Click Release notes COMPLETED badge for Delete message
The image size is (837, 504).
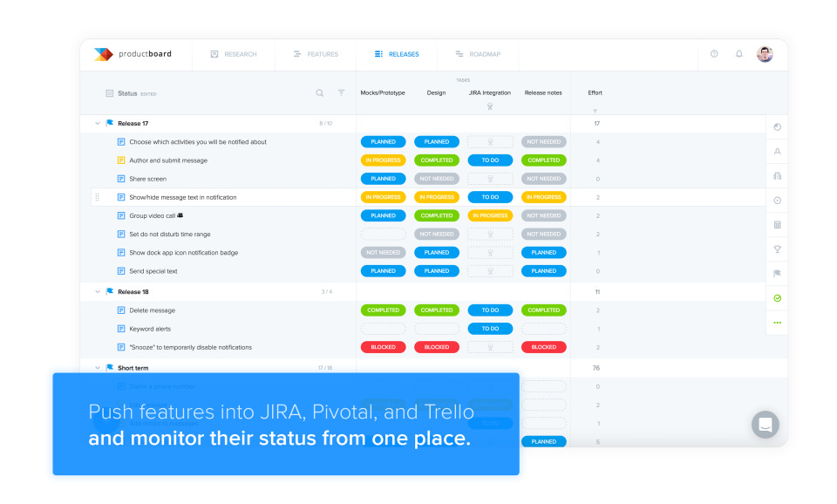pyautogui.click(x=543, y=310)
